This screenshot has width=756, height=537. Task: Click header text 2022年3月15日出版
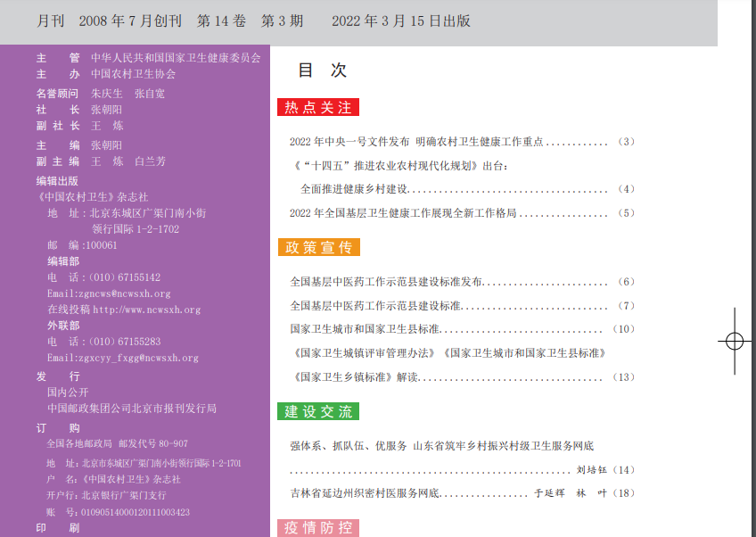400,21
